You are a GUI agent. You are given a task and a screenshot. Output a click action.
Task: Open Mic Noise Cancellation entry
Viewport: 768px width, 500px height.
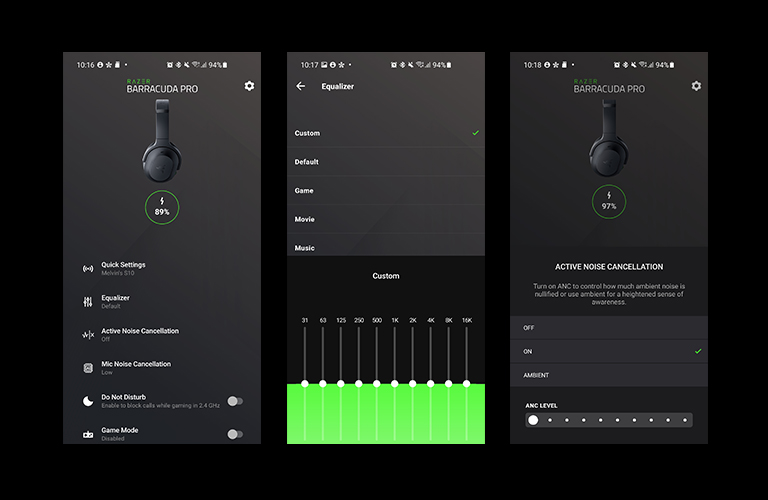click(162, 368)
